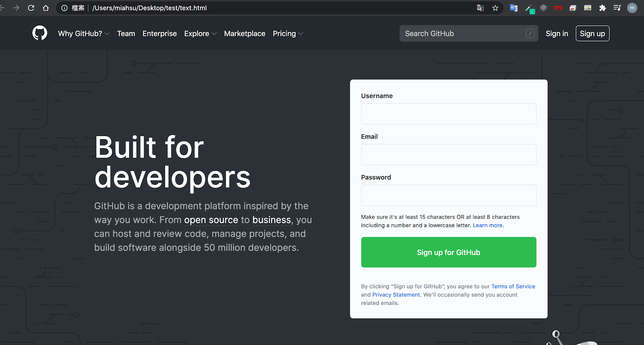The image size is (644, 345).
Task: Open the Enterprise menu item
Action: point(159,33)
